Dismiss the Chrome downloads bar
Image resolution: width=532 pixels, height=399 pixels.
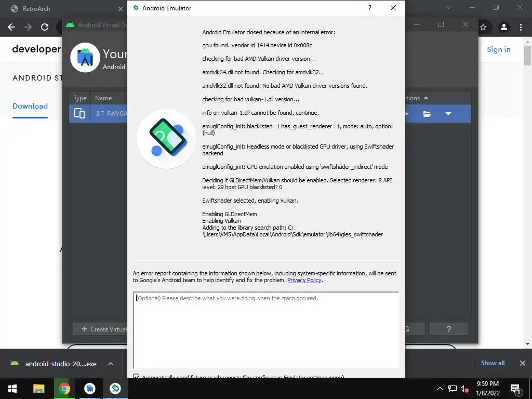tap(523, 363)
